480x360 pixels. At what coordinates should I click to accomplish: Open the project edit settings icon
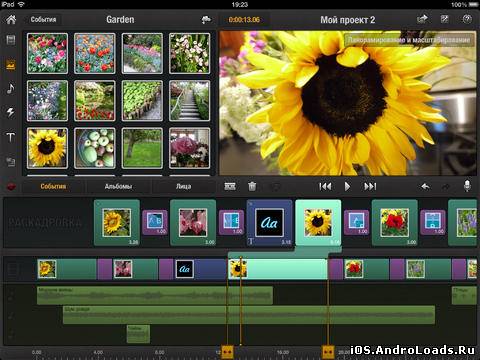tap(445, 19)
